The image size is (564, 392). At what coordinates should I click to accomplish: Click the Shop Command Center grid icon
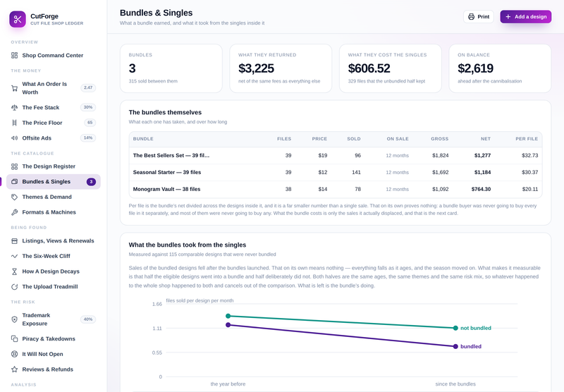pos(14,56)
